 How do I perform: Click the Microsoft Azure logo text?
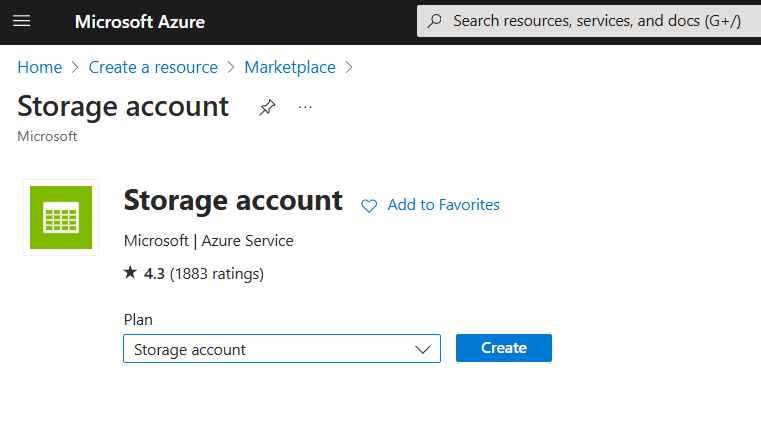[x=140, y=22]
